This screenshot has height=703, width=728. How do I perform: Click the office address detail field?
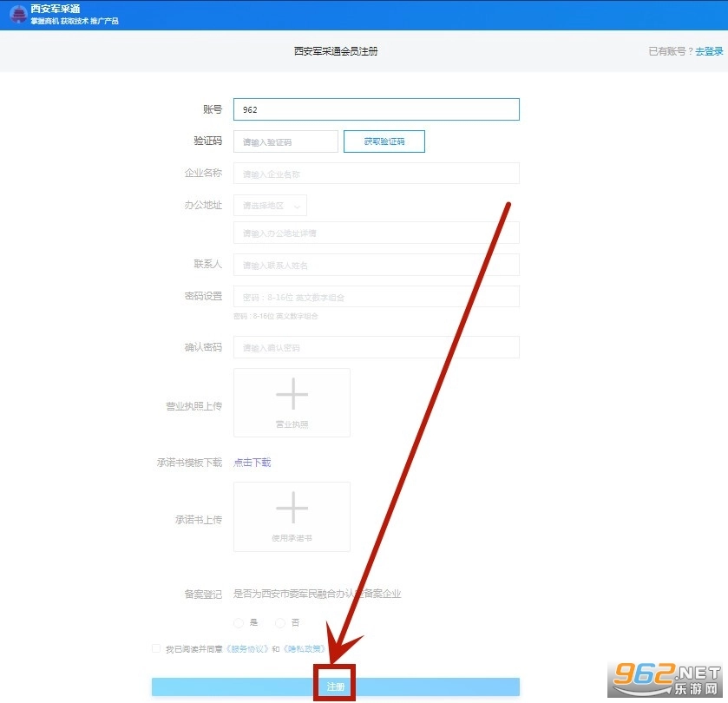[x=376, y=233]
